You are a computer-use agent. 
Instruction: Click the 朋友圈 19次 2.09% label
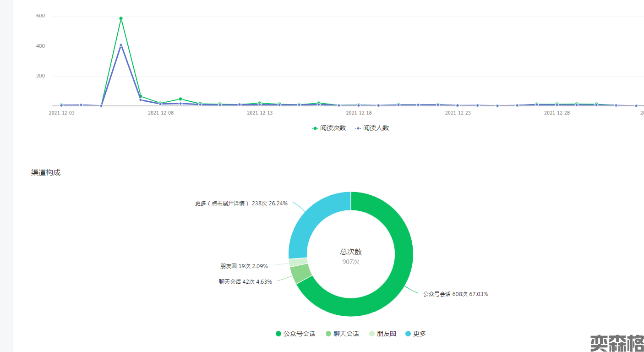pos(244,266)
